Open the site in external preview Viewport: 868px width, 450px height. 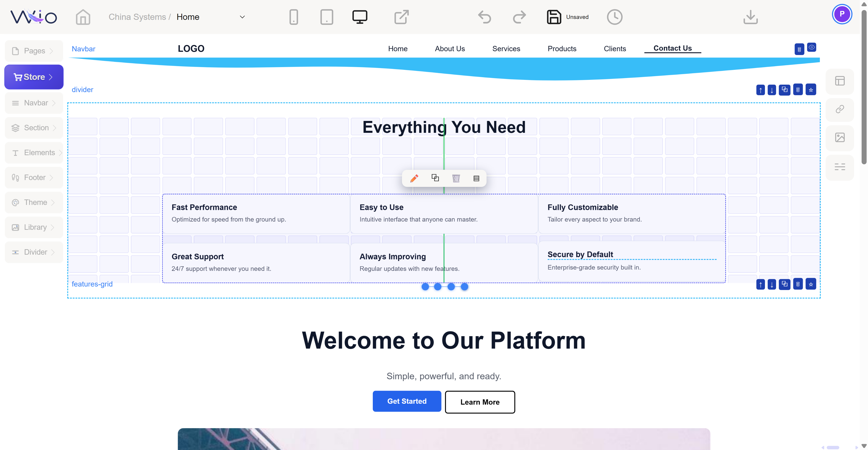(x=401, y=17)
